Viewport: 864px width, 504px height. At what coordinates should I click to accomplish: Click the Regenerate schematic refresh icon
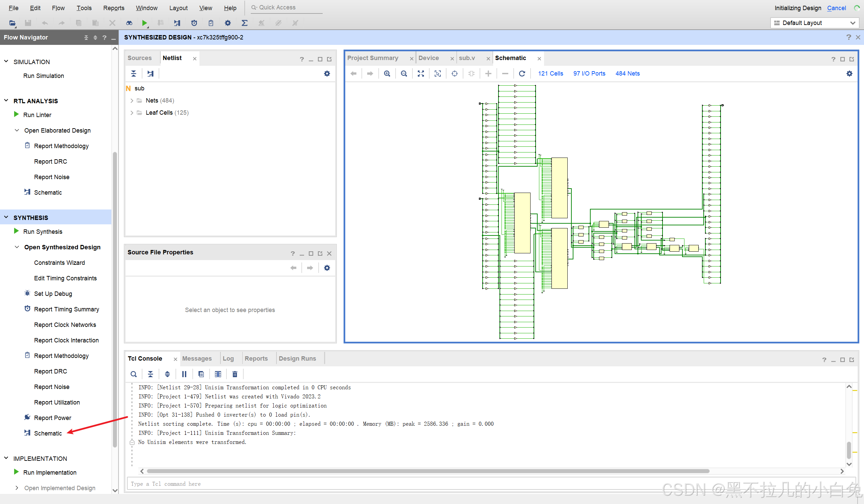pyautogui.click(x=522, y=74)
